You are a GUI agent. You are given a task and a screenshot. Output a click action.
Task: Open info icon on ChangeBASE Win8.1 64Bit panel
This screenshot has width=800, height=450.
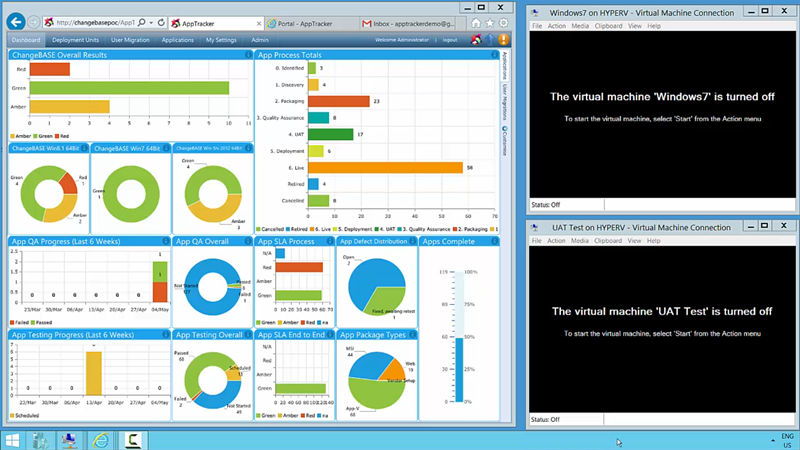[x=84, y=148]
